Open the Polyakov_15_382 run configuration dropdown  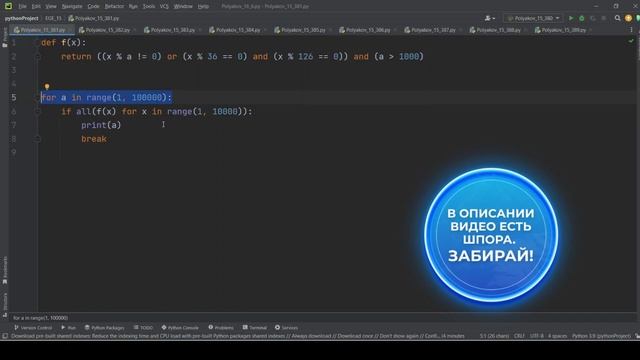tap(533, 18)
